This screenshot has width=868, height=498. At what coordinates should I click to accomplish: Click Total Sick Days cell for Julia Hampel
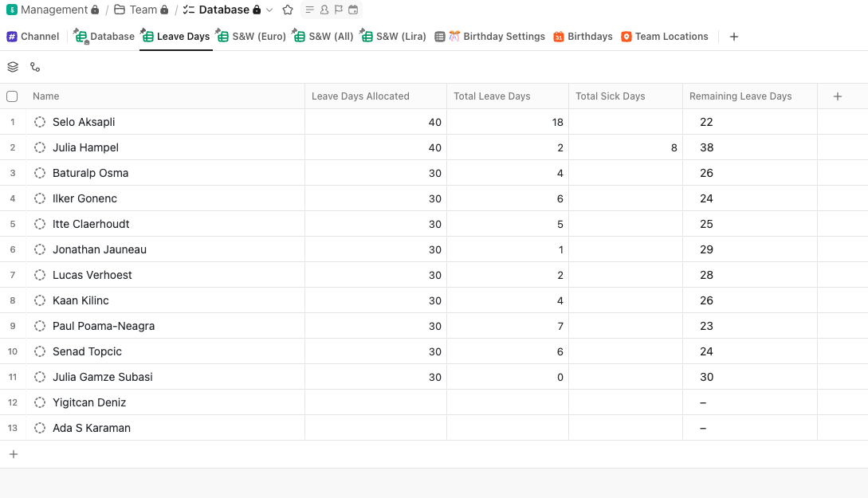click(x=625, y=147)
